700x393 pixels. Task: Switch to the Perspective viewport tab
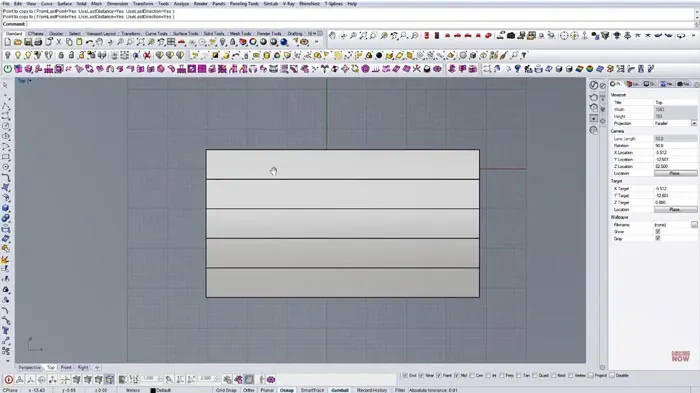(29, 368)
